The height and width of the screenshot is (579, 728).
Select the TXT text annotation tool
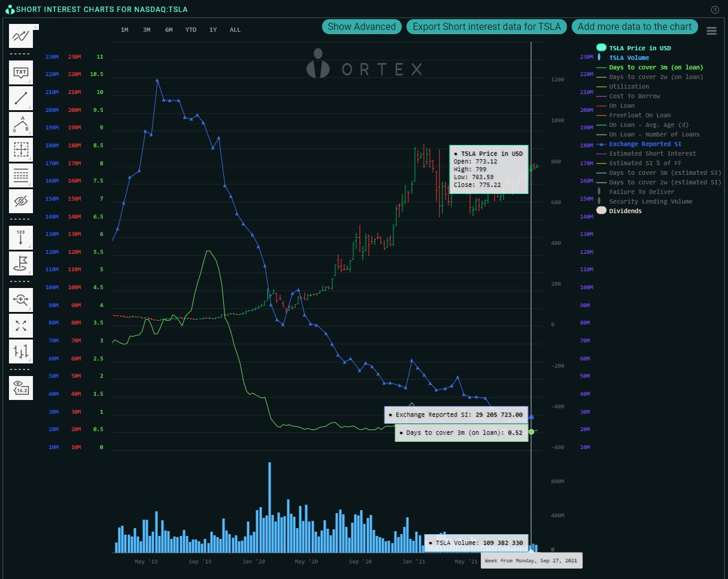pos(21,74)
